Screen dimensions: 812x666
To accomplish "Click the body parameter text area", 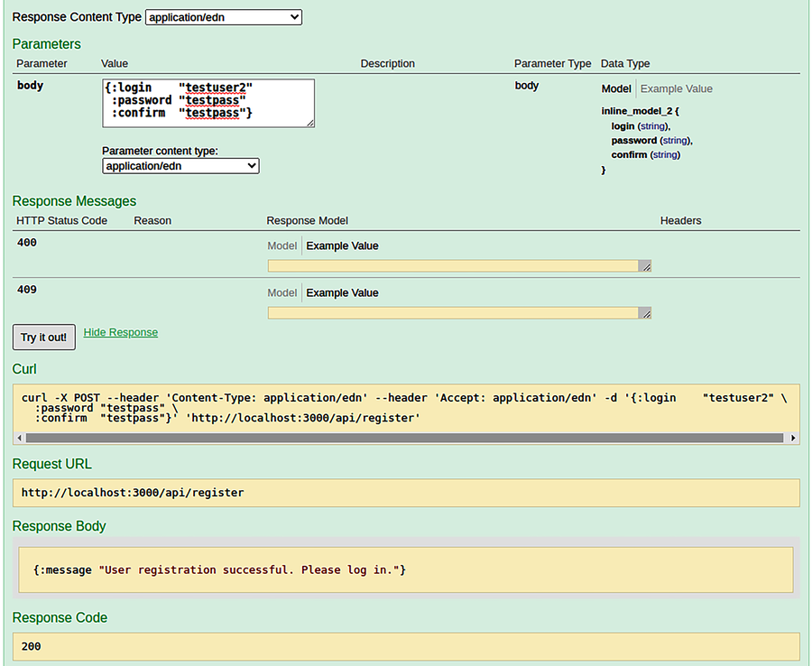I will (x=208, y=103).
